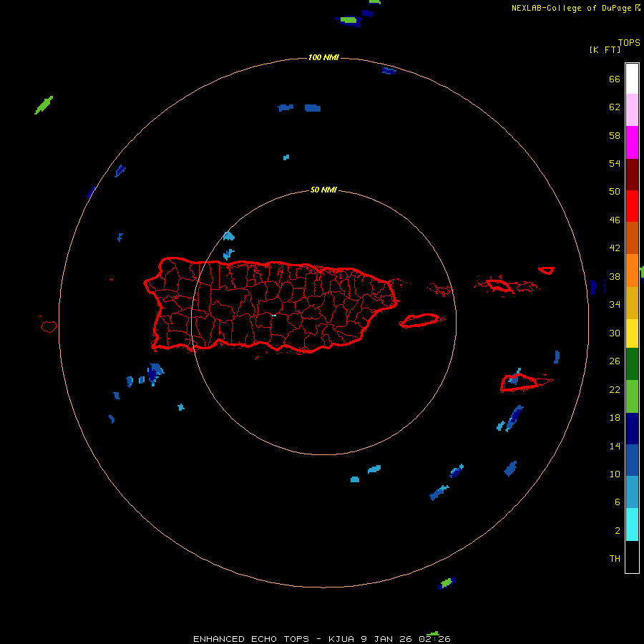Screen dimensions: 644x644
Task: Click the "10" legend value
Action: [x=615, y=474]
